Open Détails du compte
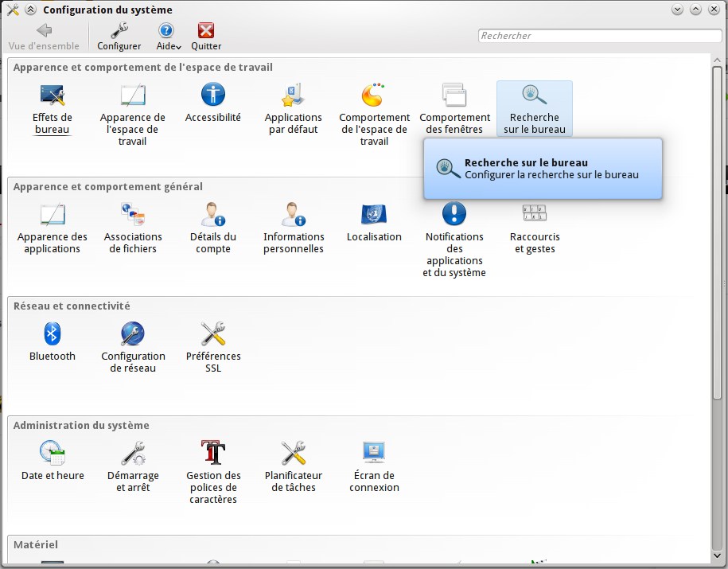This screenshot has width=728, height=569. click(x=212, y=228)
